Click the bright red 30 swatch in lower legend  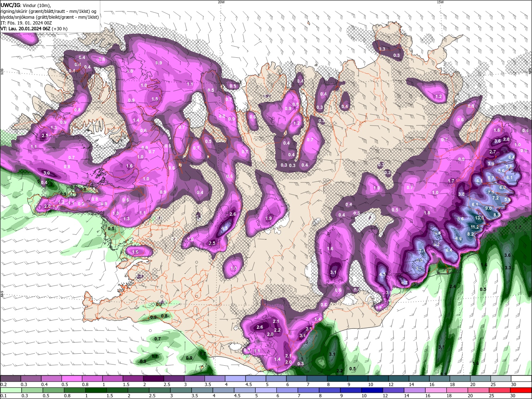521,390
